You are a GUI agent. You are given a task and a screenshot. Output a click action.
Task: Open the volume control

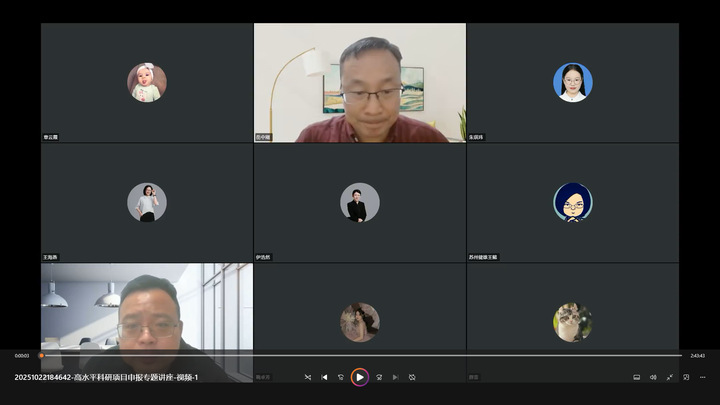(x=653, y=377)
